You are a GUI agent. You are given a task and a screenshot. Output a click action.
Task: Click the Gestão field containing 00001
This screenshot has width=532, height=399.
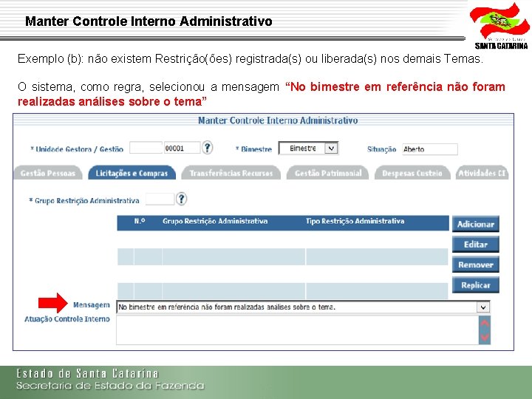point(183,148)
